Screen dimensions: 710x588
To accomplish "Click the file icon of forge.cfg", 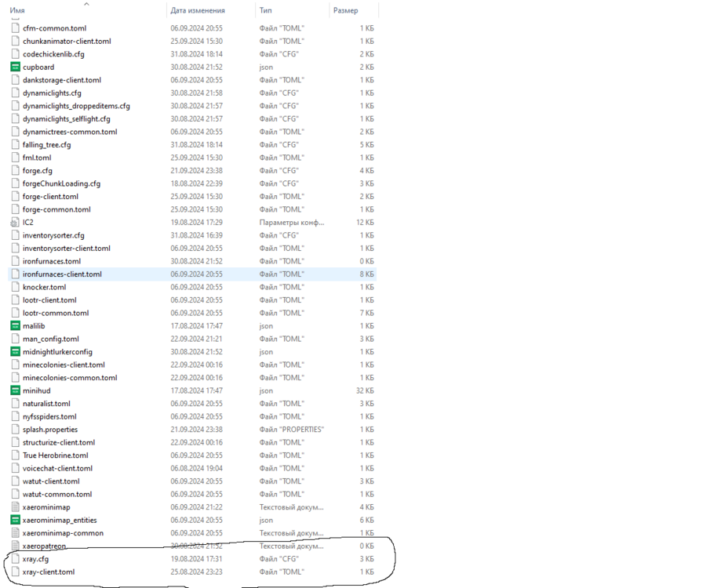I will tap(16, 171).
